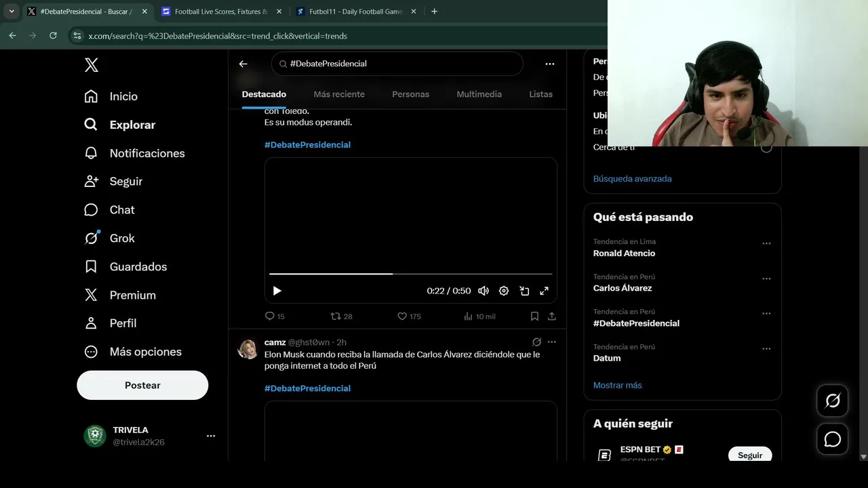Viewport: 868px width, 488px height.
Task: Open Explorar in the sidebar
Action: point(119,125)
